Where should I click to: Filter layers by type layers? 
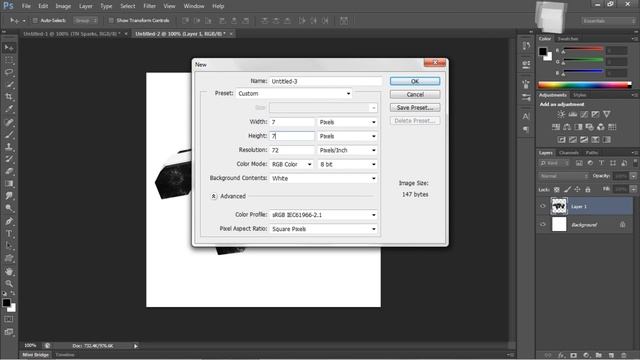(x=601, y=163)
